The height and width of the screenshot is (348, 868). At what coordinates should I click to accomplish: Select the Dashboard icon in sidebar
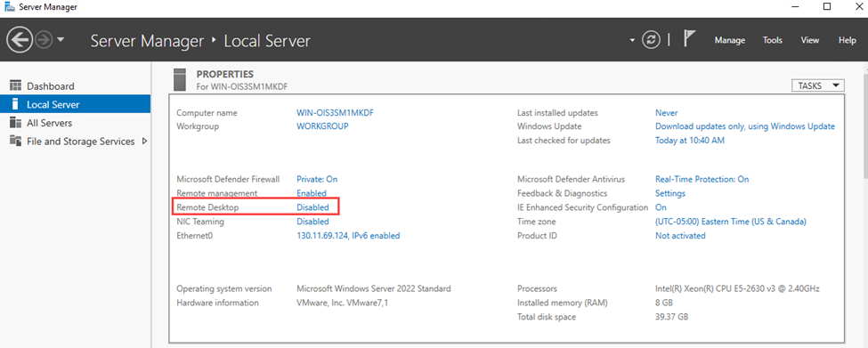point(15,86)
